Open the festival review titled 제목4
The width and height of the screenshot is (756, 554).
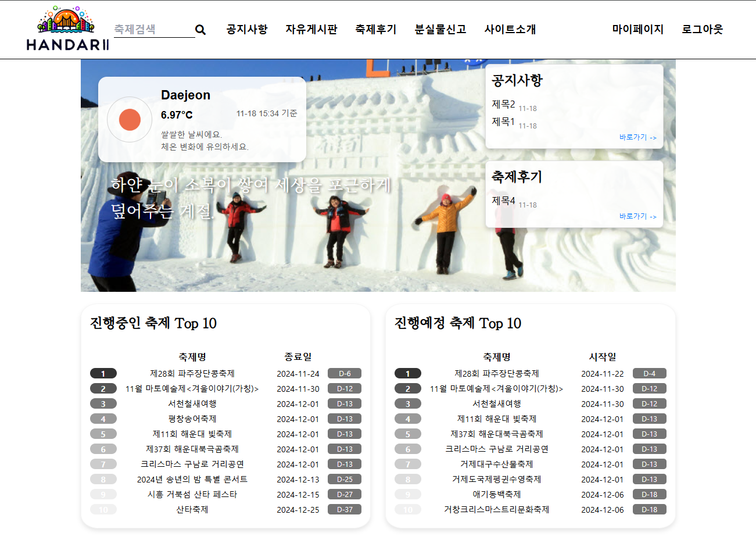[x=503, y=201]
